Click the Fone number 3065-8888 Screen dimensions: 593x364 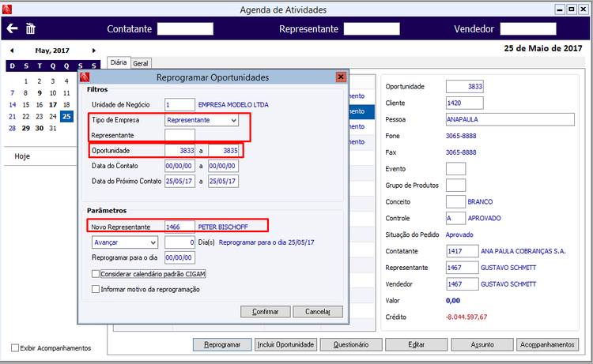[461, 136]
